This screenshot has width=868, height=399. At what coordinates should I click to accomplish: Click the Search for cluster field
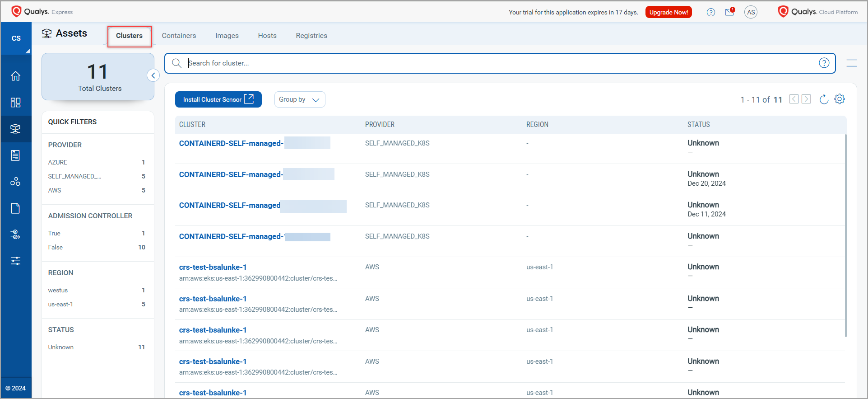pos(497,63)
